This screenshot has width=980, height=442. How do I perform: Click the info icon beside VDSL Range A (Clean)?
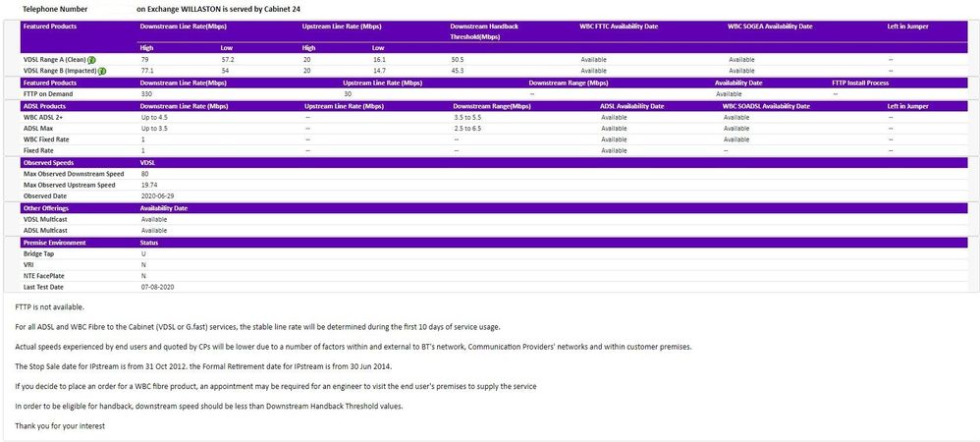[x=91, y=60]
